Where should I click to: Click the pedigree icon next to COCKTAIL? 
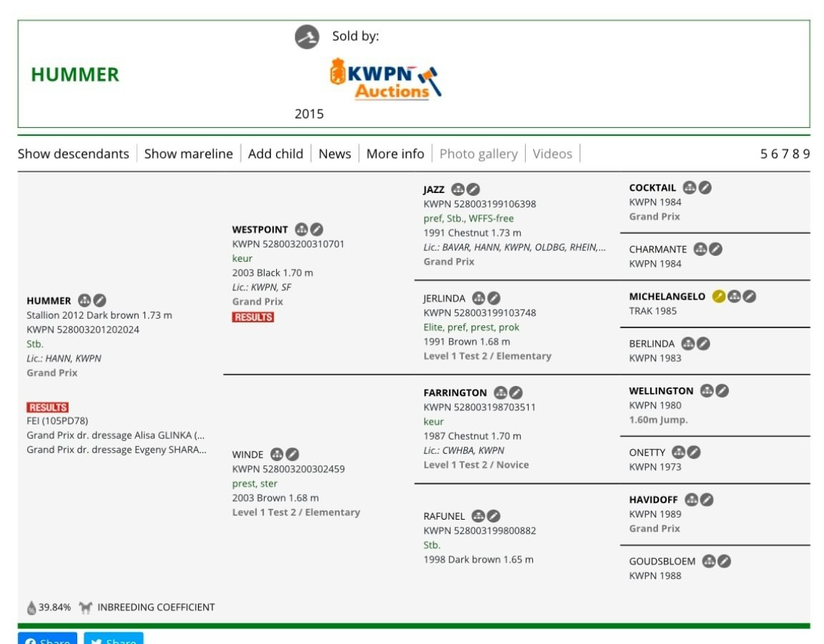pyautogui.click(x=690, y=188)
